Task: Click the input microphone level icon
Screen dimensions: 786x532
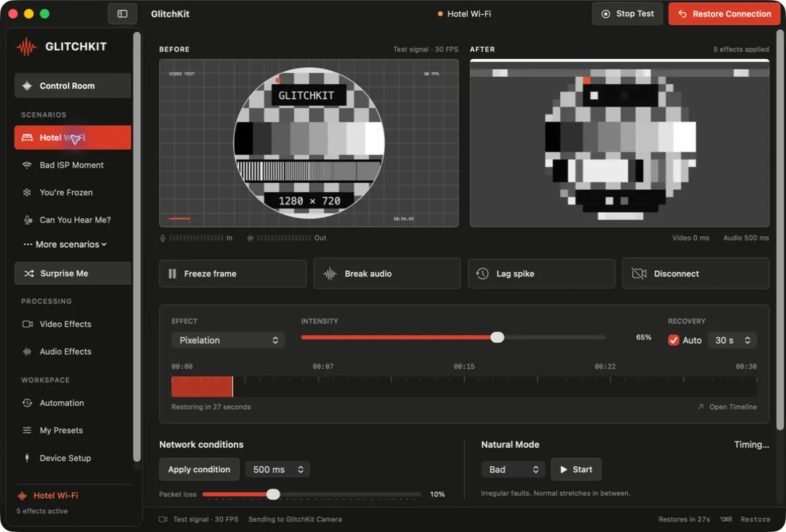Action: tap(163, 238)
